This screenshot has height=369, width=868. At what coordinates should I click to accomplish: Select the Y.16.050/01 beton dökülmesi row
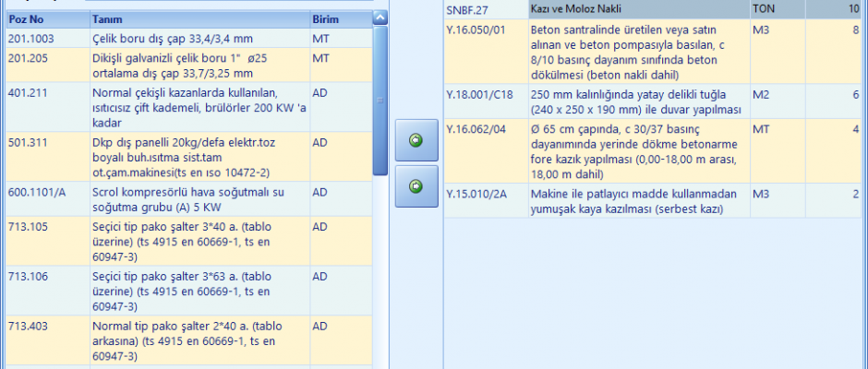[x=637, y=52]
